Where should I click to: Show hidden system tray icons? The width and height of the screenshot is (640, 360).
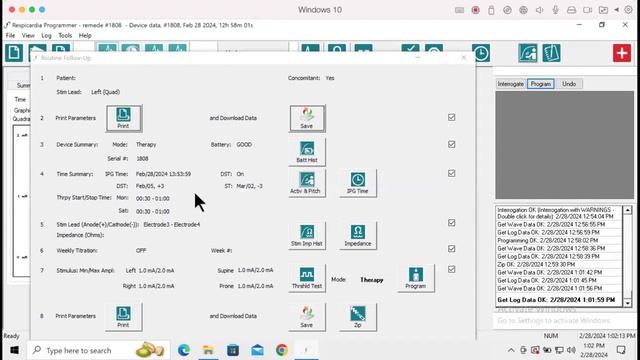click(x=511, y=350)
